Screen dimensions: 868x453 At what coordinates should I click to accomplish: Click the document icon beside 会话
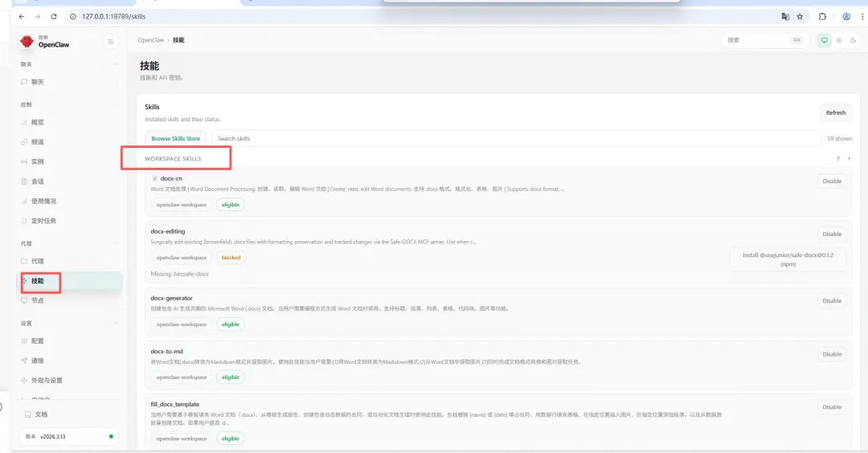(x=24, y=182)
